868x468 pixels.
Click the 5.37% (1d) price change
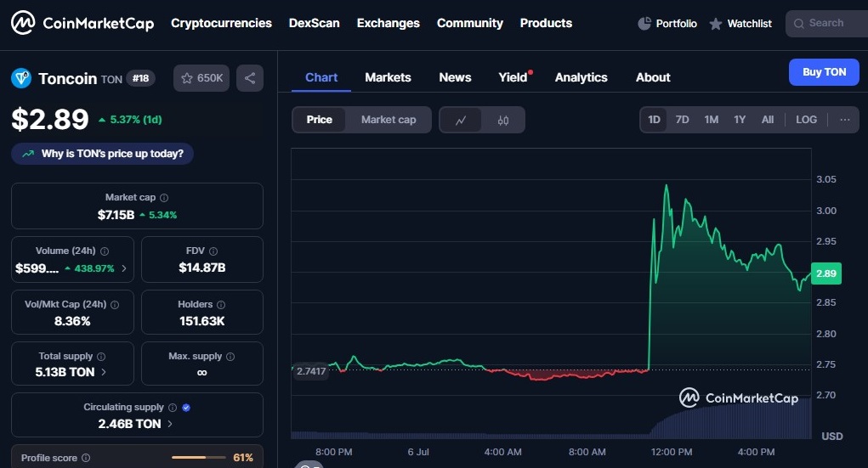130,120
